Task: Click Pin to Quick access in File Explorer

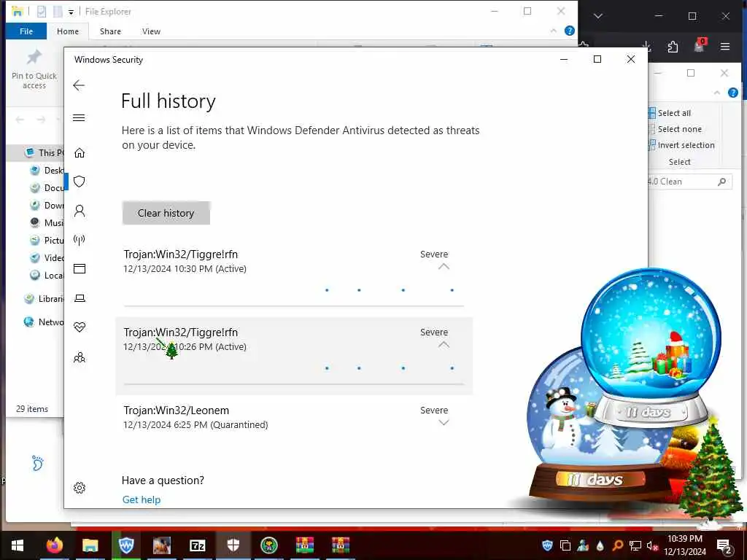Action: (x=34, y=69)
